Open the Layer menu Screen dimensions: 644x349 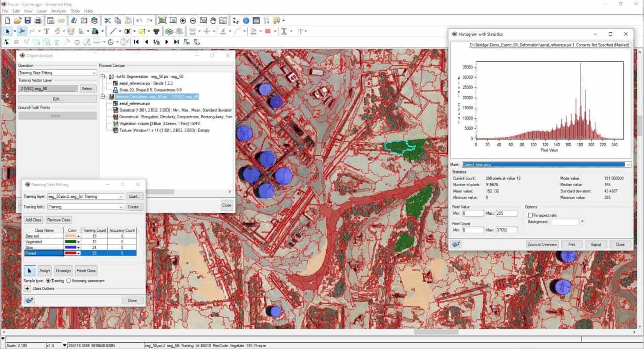[x=42, y=11]
